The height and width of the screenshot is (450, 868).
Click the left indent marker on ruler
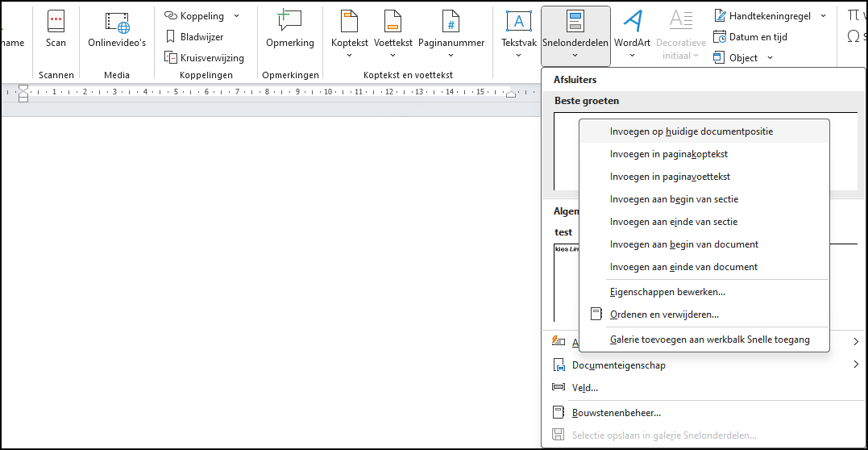click(x=23, y=93)
